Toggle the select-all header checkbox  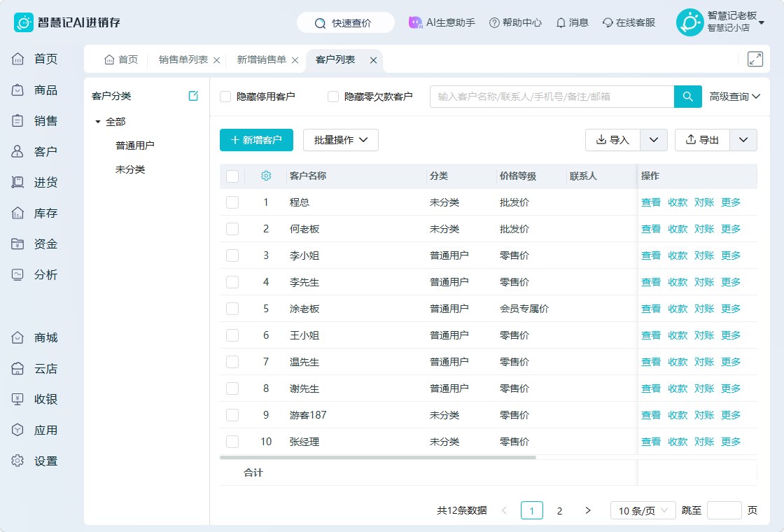pos(232,176)
